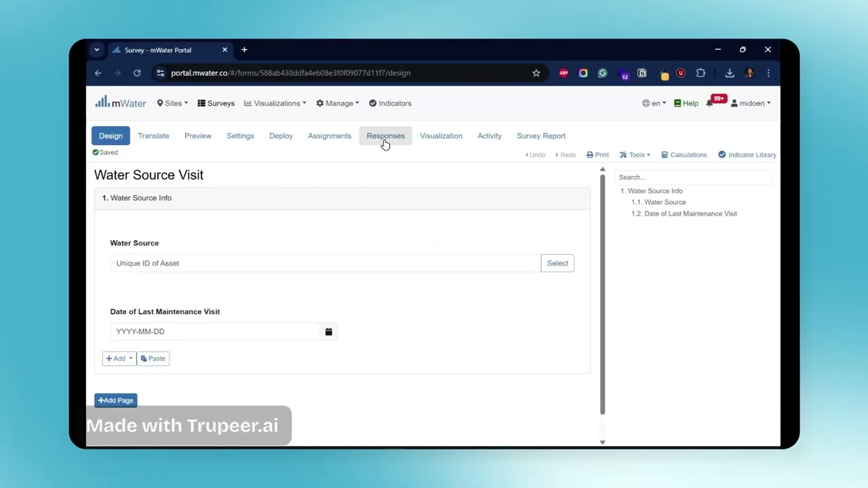Screen dimensions: 868x488
Task: Close the Survey - mWater Portal tab
Action: (225, 50)
